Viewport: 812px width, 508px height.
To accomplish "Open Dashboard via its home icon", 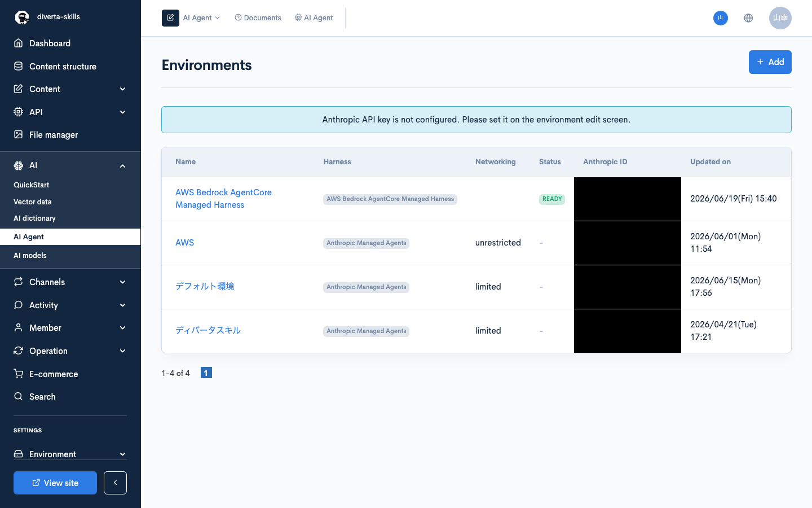I will point(19,43).
